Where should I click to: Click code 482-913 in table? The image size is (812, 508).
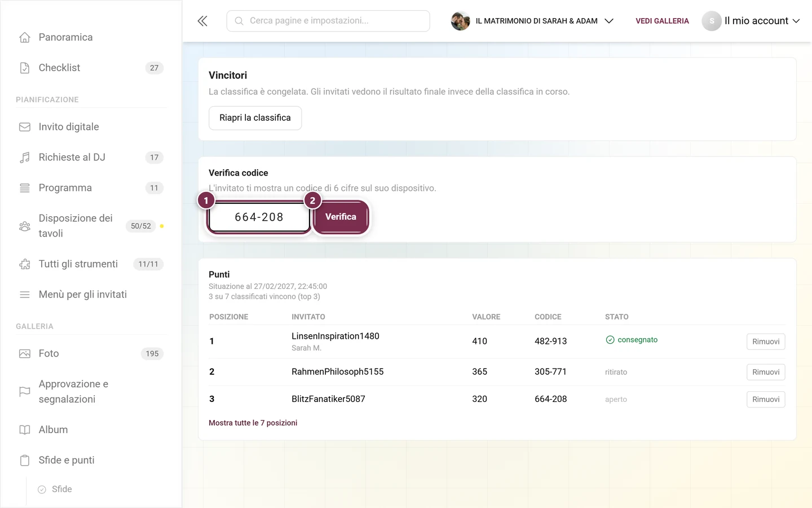(x=550, y=341)
